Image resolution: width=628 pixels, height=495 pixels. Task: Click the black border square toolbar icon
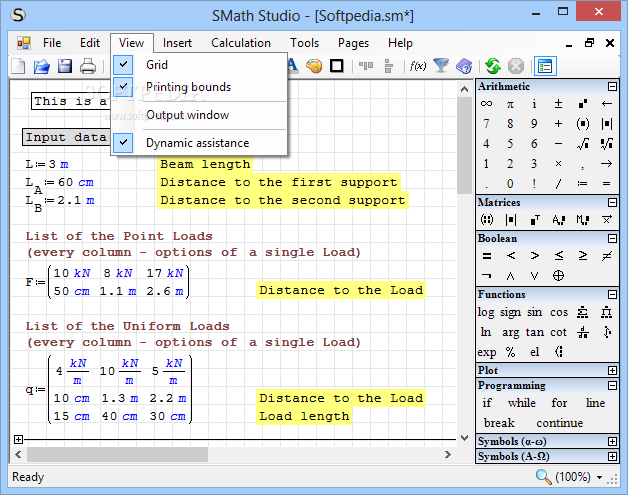[x=337, y=66]
